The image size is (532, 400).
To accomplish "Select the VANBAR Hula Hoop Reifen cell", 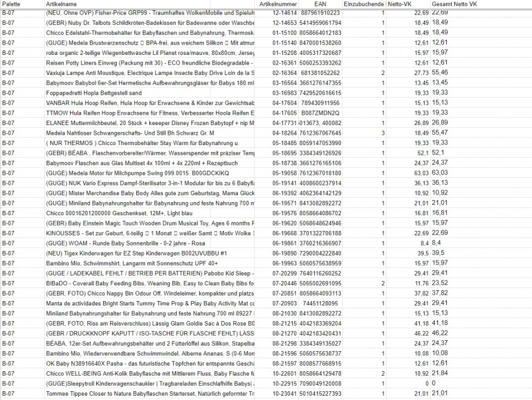I will pyautogui.click(x=149, y=103).
